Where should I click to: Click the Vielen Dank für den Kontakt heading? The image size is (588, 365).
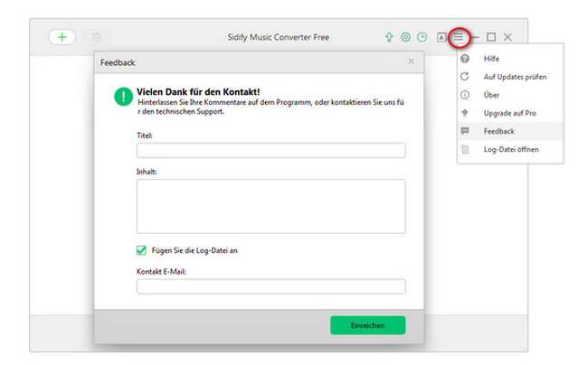[x=198, y=92]
